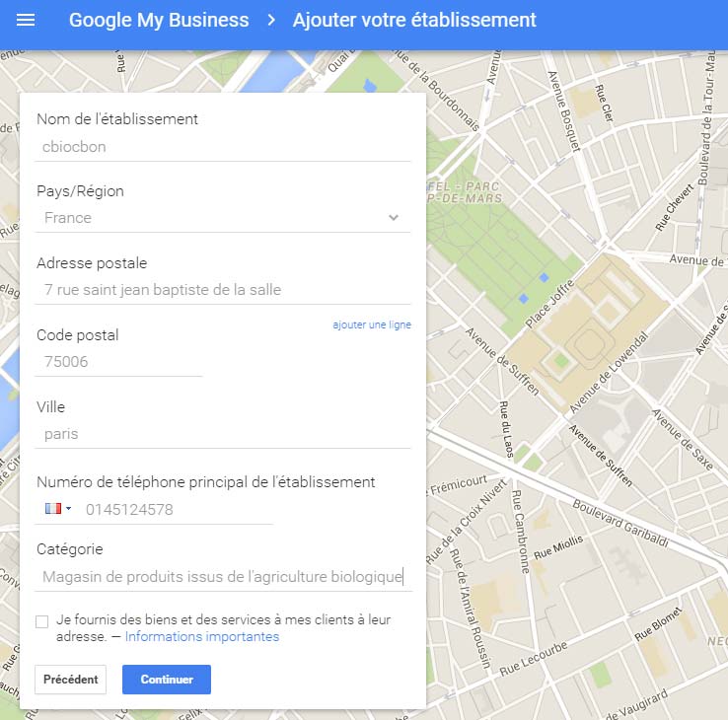Click into the Ville field

tap(223, 435)
